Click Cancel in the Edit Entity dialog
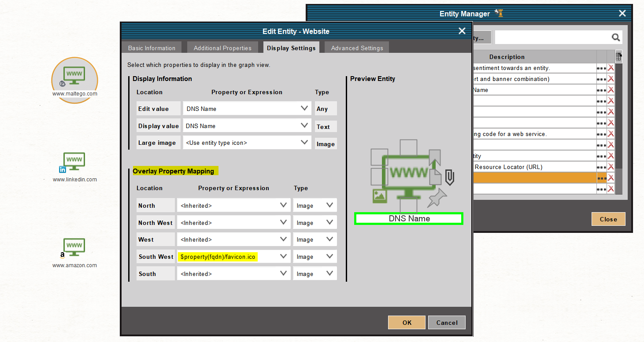The image size is (644, 342). [447, 323]
